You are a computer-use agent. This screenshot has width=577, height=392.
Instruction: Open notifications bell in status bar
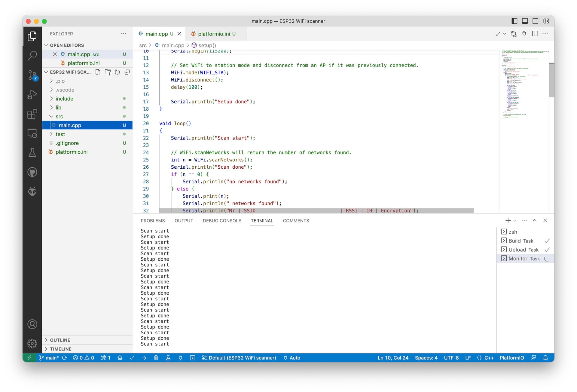pyautogui.click(x=545, y=358)
